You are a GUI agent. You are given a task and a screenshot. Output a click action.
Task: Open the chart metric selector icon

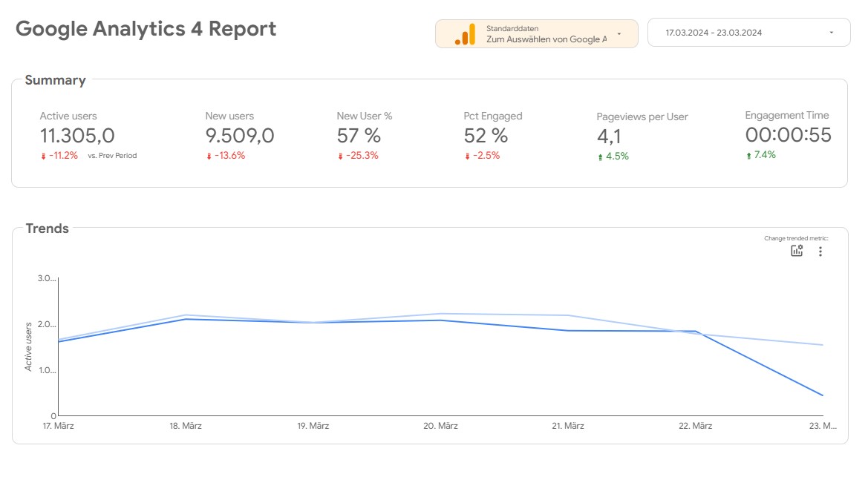pos(797,251)
